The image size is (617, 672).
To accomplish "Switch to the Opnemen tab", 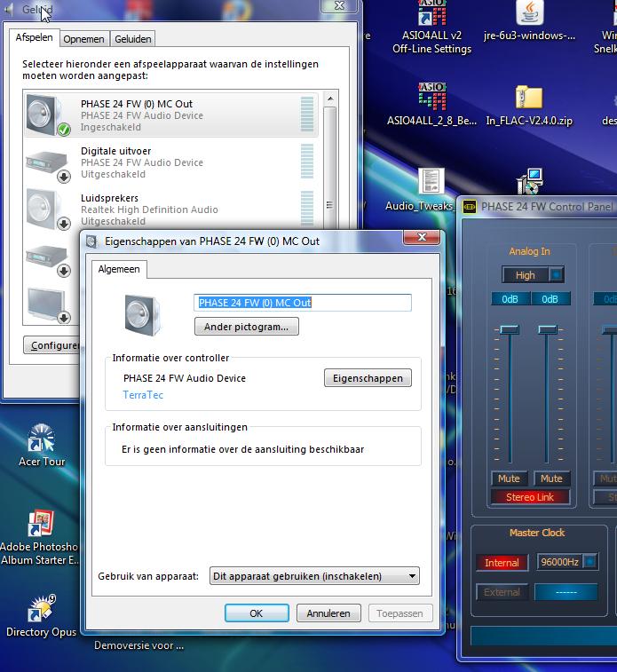I will tap(84, 39).
